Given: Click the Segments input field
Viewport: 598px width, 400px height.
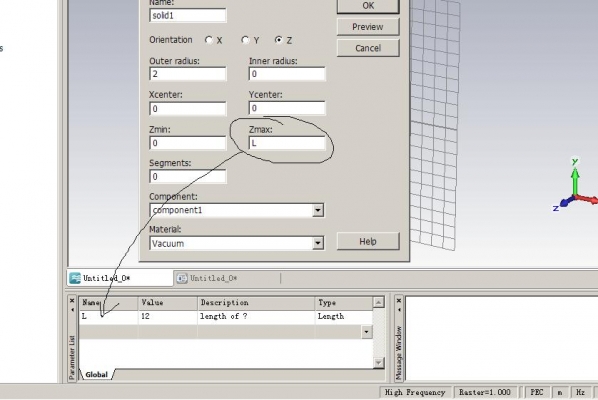Looking at the screenshot, I should pyautogui.click(x=188, y=177).
